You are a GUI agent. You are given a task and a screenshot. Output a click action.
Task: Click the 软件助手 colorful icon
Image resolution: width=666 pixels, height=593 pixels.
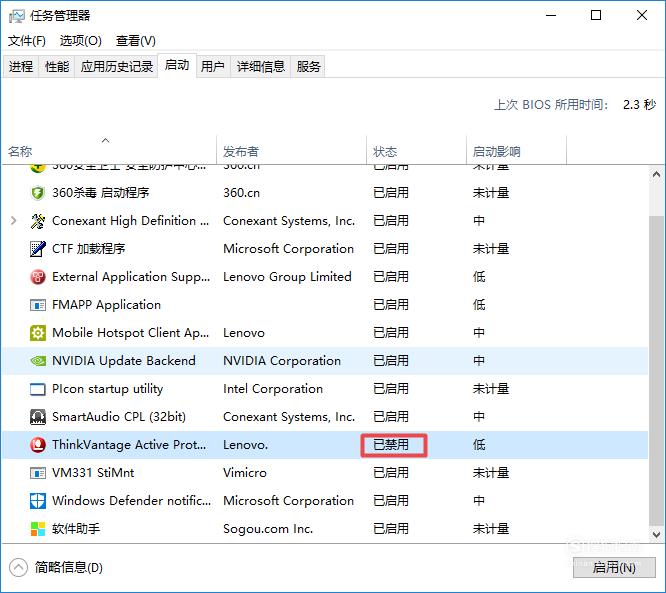38,529
